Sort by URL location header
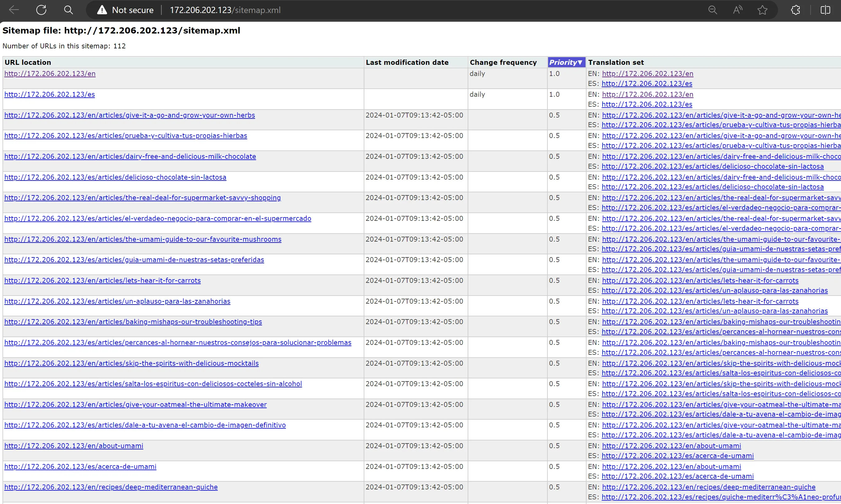The height and width of the screenshot is (504, 841). [28, 62]
